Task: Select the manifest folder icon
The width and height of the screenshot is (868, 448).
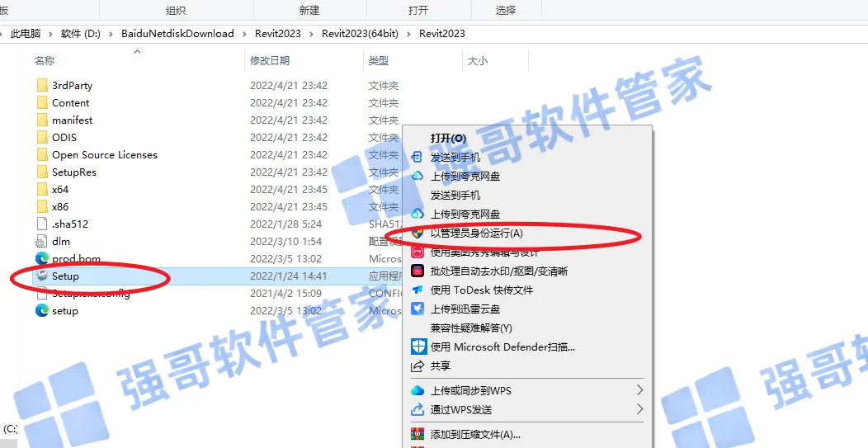Action: (x=42, y=120)
